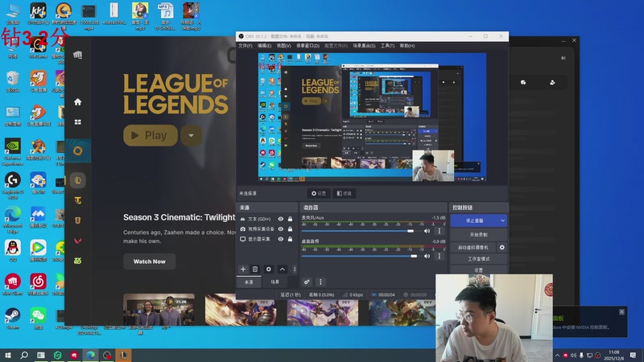644x362 pixels.
Task: Switch to the Scenes tab in OBS
Action: point(275,282)
